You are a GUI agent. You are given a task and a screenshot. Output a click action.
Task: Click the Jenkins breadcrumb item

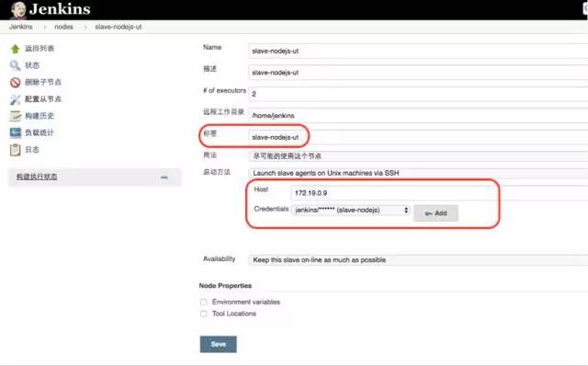click(20, 27)
